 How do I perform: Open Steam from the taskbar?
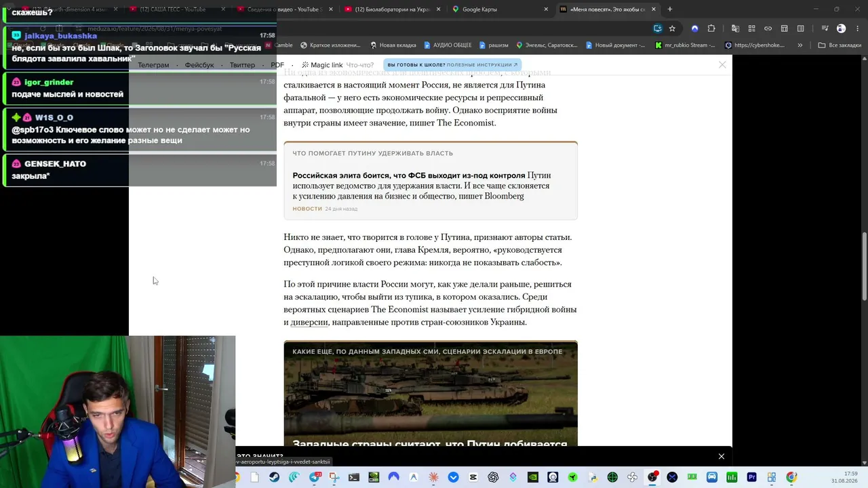(x=274, y=477)
